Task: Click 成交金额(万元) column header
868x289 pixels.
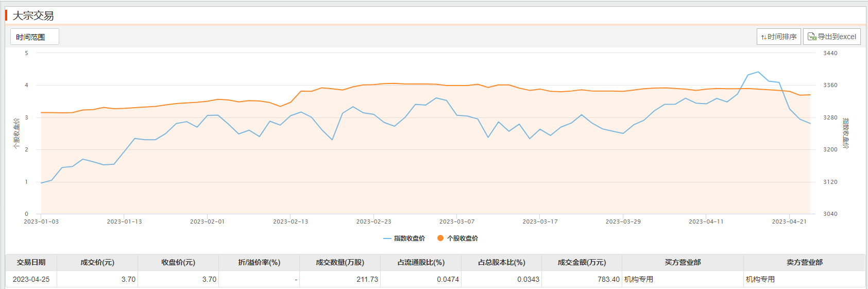Action: pyautogui.click(x=582, y=262)
